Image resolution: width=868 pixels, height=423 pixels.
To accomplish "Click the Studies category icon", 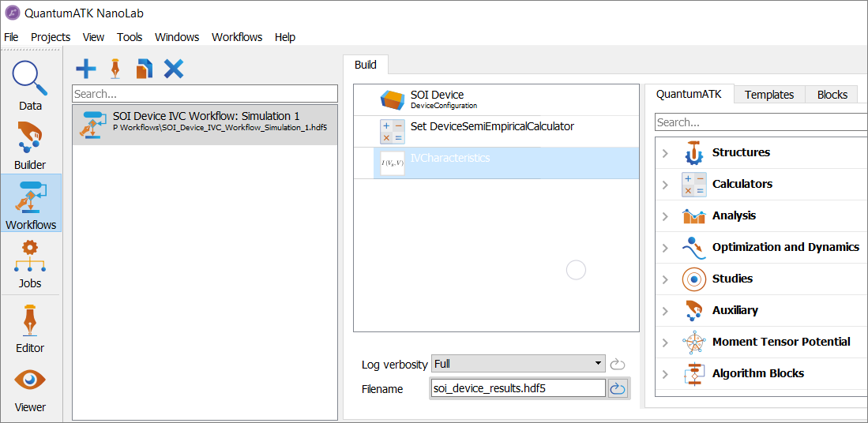I will point(693,279).
